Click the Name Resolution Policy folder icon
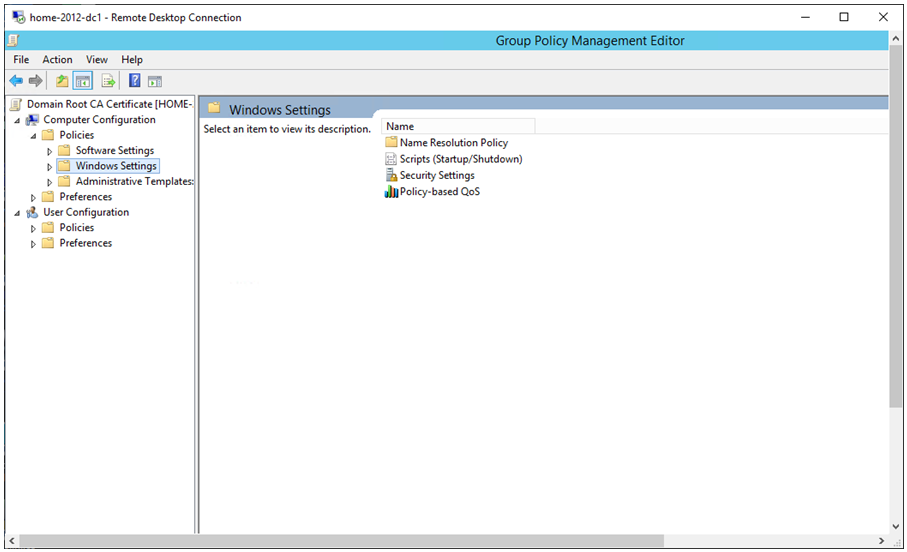 391,142
